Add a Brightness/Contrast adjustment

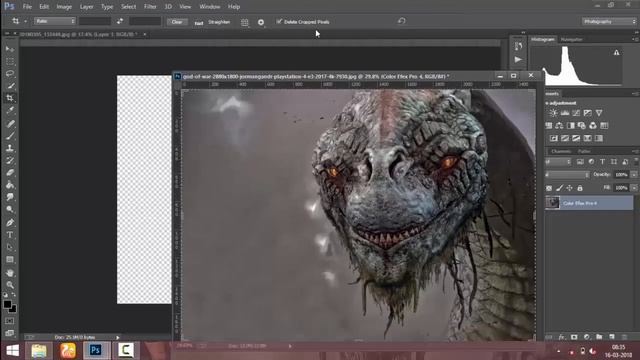pos(553,113)
